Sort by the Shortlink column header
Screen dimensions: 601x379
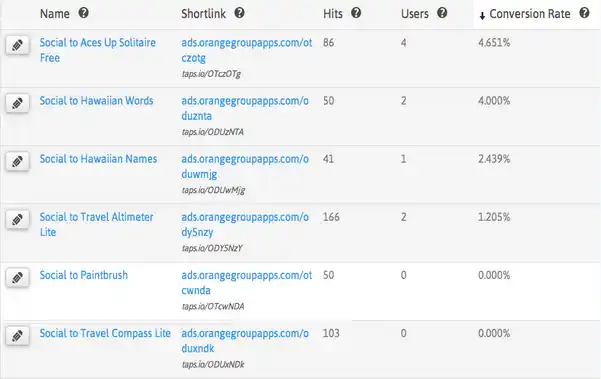[x=204, y=14]
